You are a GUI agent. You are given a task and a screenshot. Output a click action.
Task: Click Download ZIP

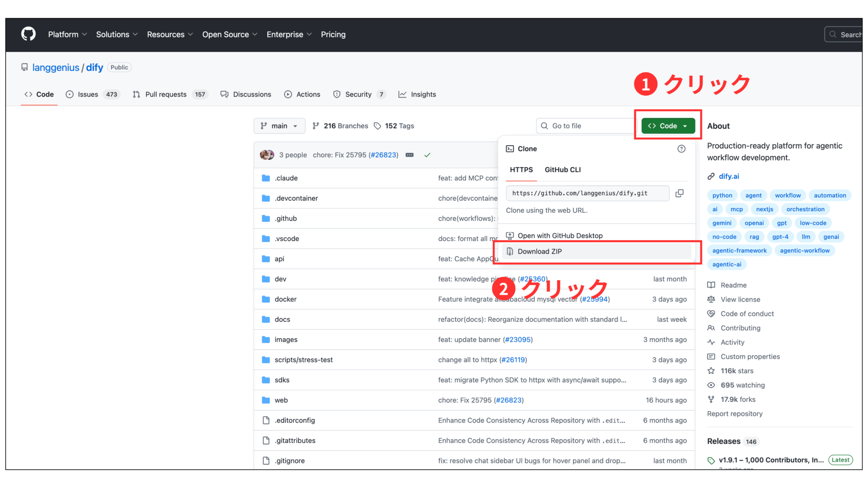[x=540, y=251]
